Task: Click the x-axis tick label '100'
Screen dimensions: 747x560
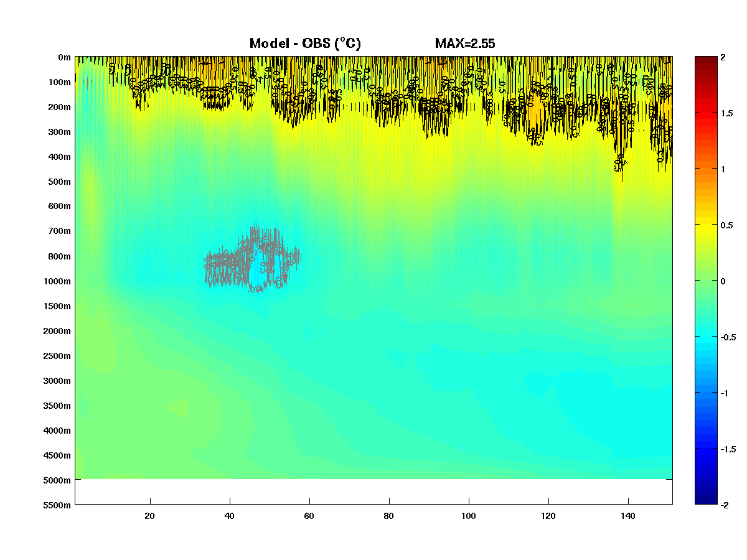Action: point(469,515)
